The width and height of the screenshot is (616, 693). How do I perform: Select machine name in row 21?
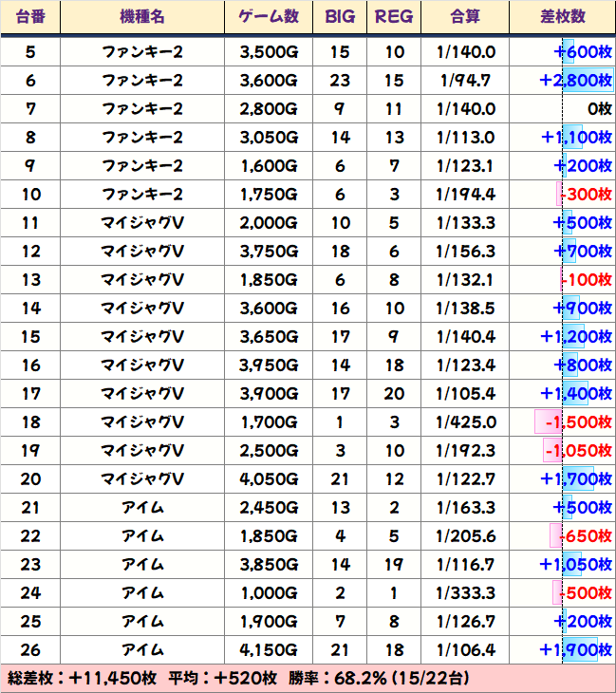tap(142, 508)
